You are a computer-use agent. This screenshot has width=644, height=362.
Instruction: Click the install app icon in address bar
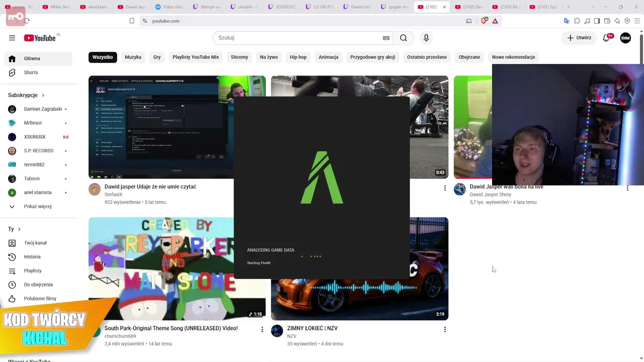click(469, 21)
